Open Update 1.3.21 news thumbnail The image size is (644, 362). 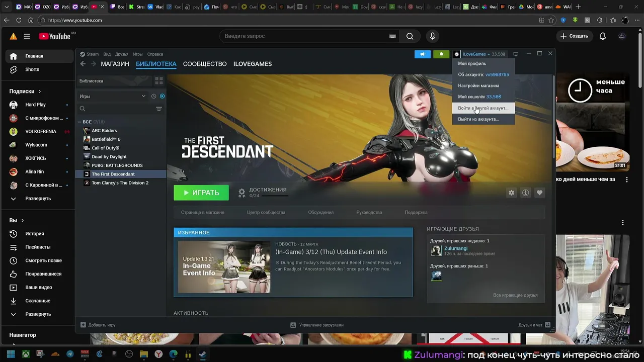224,267
